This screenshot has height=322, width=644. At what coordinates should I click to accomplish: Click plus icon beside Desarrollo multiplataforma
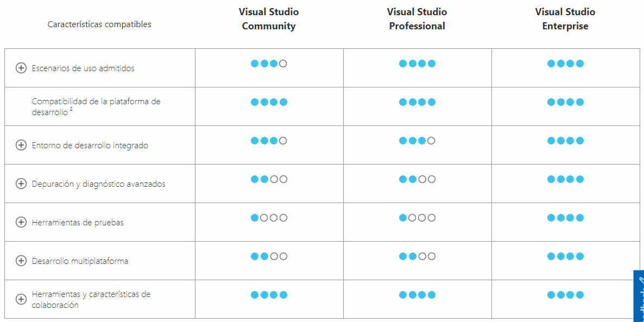tap(21, 261)
